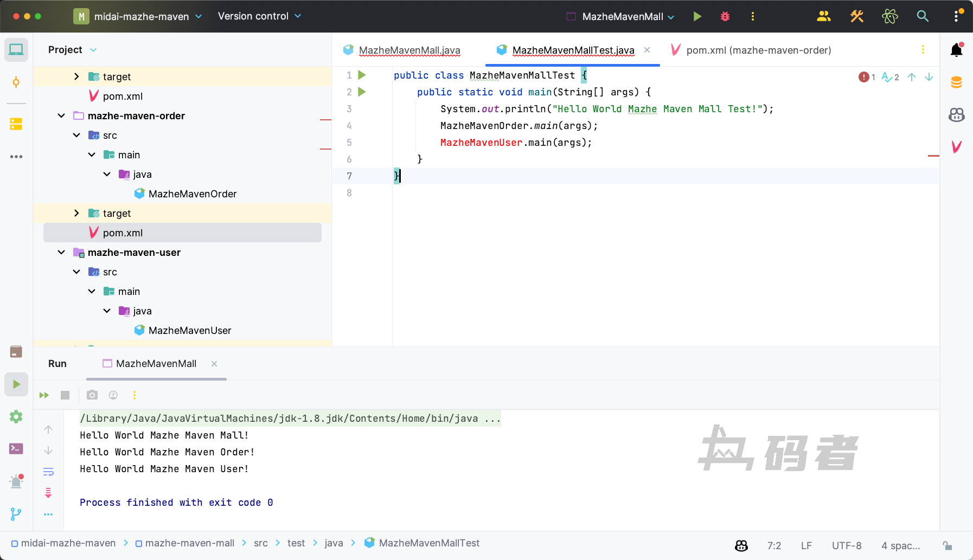Toggle read-only lock in status bar
The height and width of the screenshot is (560, 973).
(948, 545)
